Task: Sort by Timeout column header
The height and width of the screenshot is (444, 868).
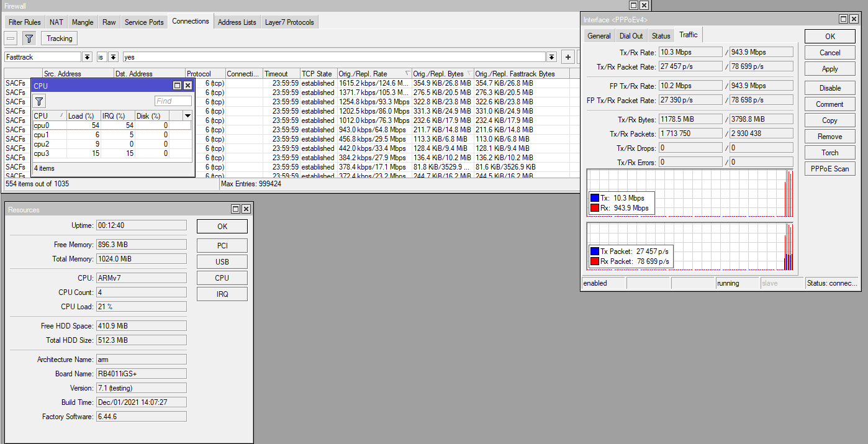Action: (281, 74)
